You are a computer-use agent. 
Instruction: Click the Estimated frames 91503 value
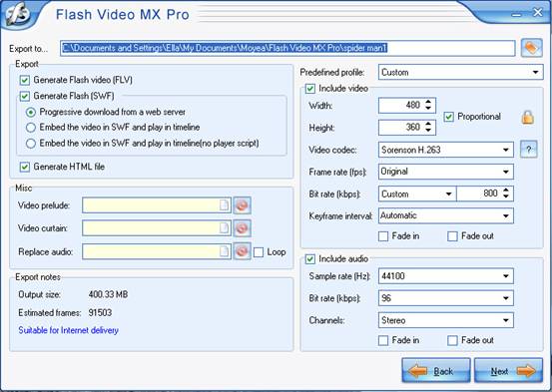[100, 312]
